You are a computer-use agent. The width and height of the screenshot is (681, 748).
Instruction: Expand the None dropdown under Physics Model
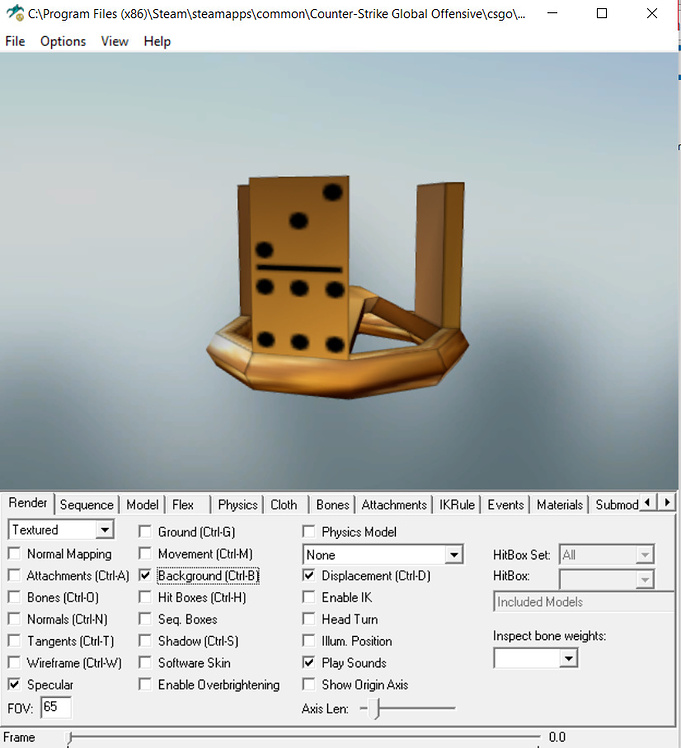click(x=382, y=555)
